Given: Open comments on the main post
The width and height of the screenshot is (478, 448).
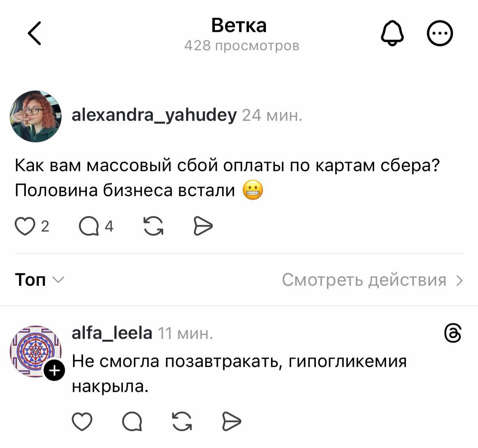Looking at the screenshot, I should [89, 226].
